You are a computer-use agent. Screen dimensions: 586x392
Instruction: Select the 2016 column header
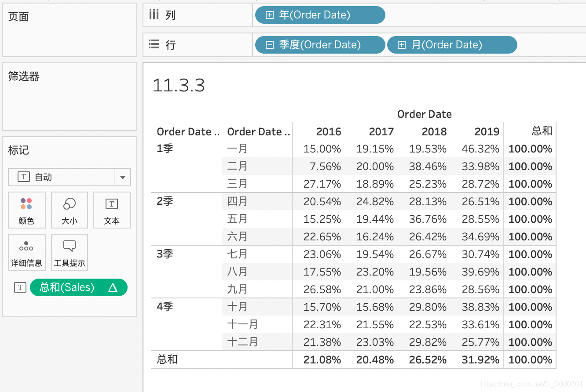click(x=329, y=131)
